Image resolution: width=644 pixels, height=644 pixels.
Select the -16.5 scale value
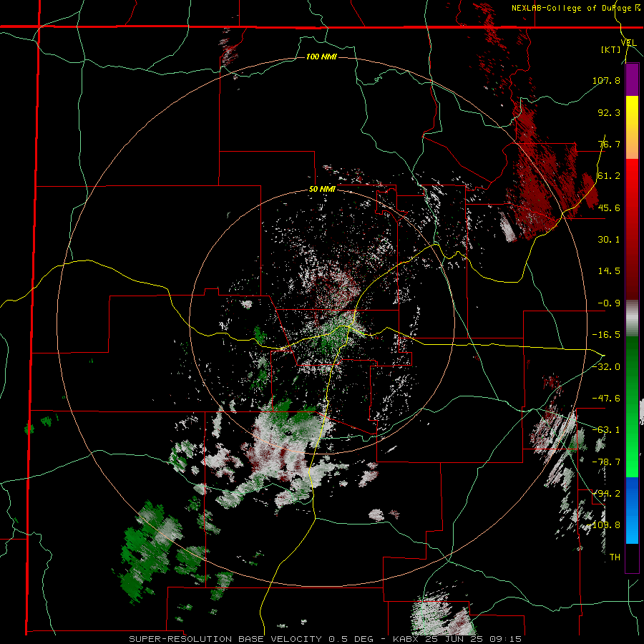point(606,335)
